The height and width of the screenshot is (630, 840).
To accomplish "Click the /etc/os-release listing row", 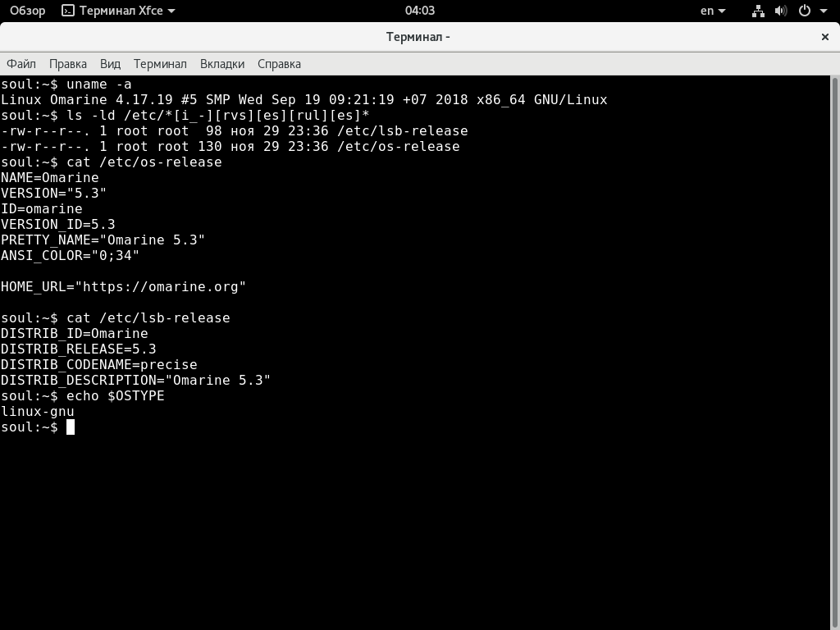I will point(231,146).
